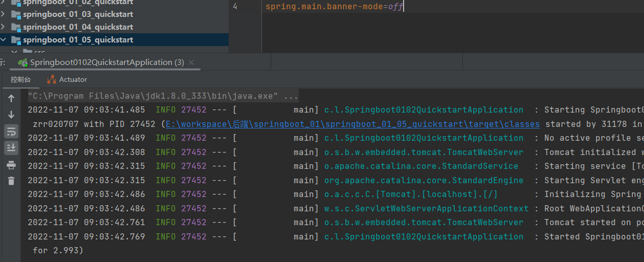Click w.s.c.ServletWebServerApplicationContext logger name
This screenshot has height=262, width=644.
pyautogui.click(x=426, y=209)
